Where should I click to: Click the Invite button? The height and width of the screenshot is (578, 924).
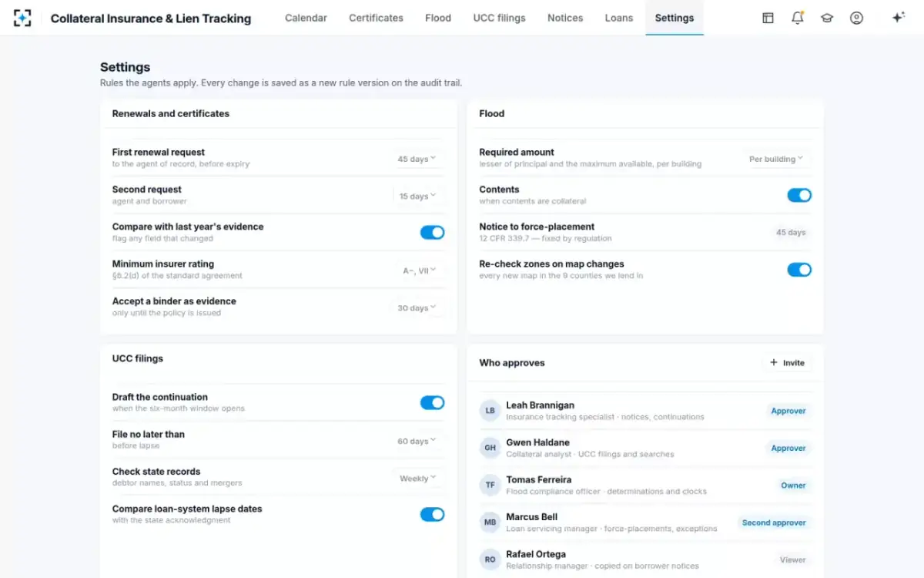coord(787,362)
